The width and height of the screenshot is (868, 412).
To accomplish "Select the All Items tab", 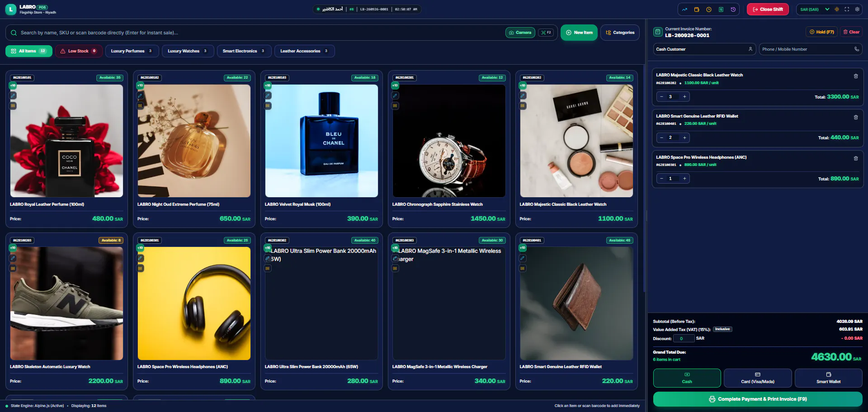I will pos(29,51).
